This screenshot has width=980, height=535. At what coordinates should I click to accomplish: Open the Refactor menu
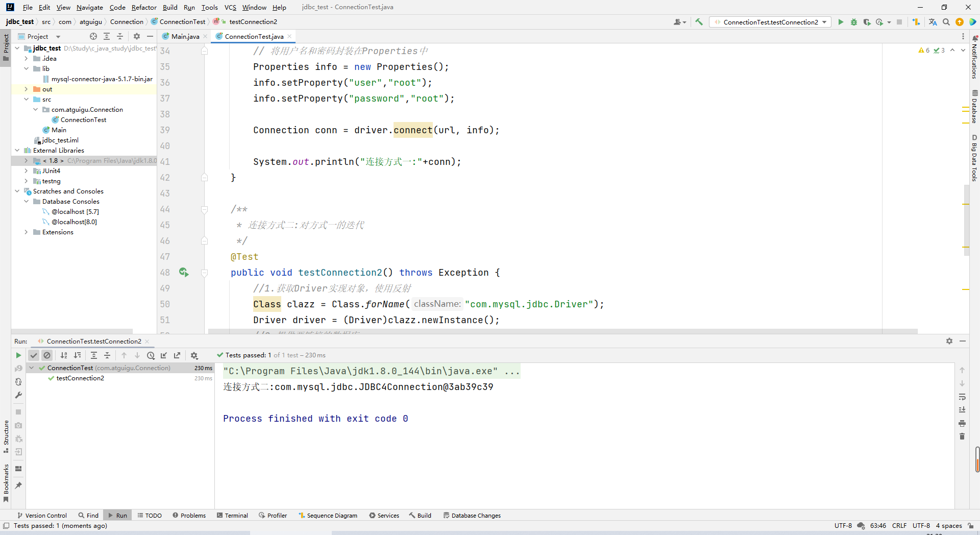(x=144, y=7)
